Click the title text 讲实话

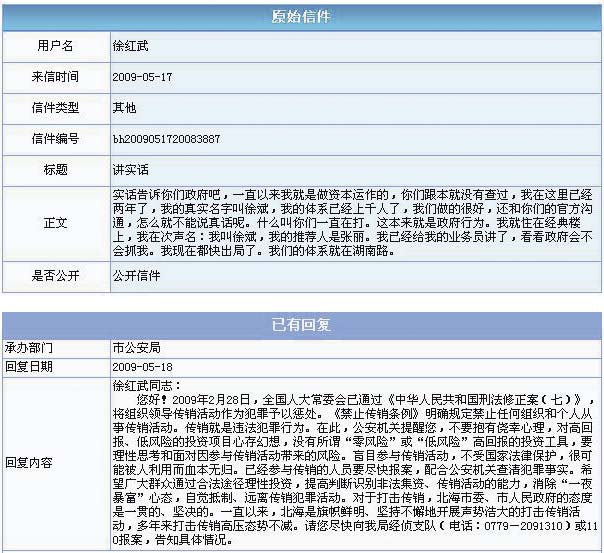pos(131,168)
